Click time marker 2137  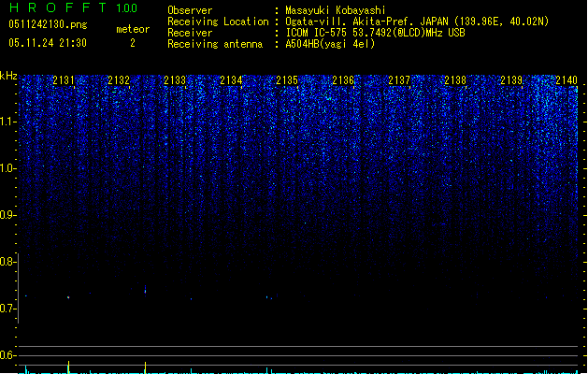399,80
